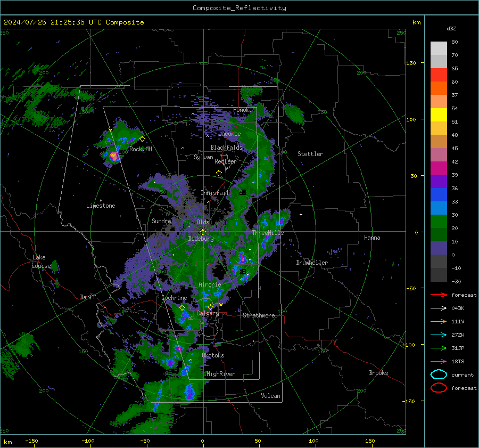Screen dimensions: 479x448
Task: Click the Sundre city label
Action: click(x=161, y=221)
